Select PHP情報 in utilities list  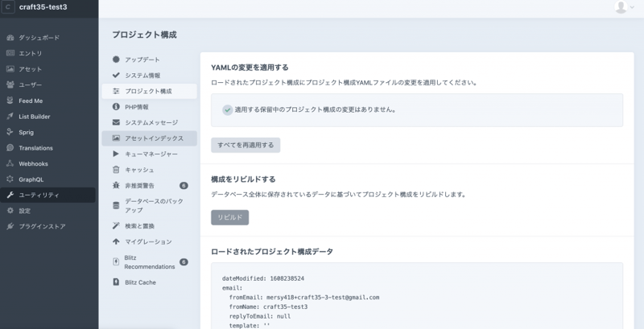pos(136,107)
